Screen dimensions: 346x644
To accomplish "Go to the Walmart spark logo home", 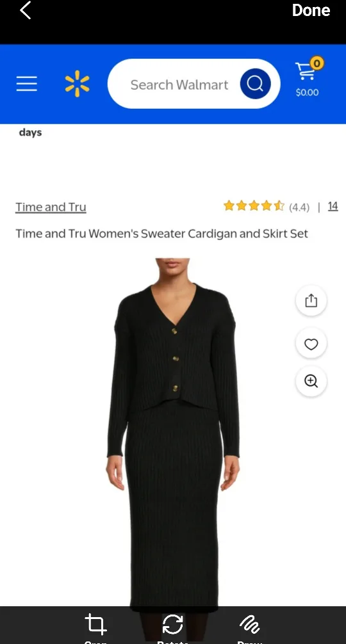I will click(x=77, y=84).
